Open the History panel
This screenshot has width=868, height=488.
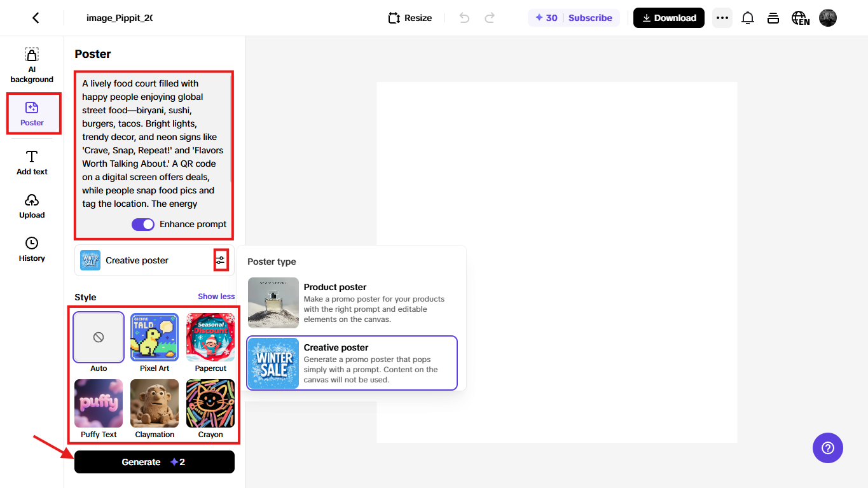32,249
